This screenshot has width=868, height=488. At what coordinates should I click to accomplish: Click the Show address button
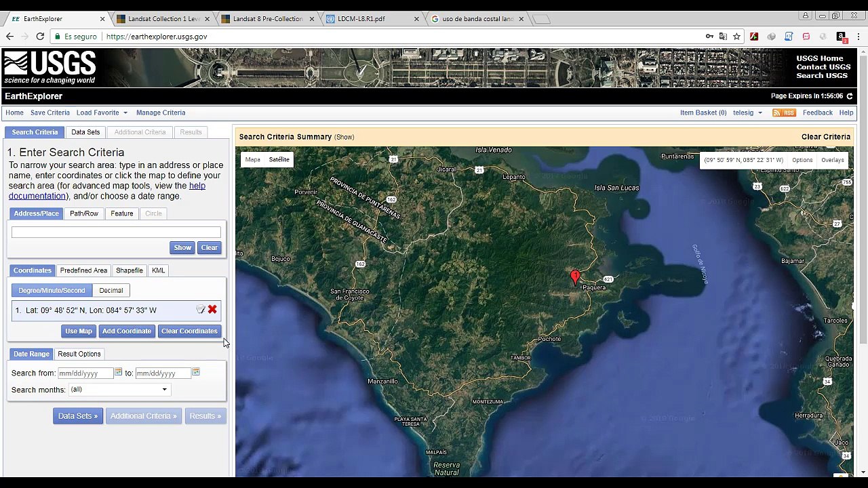coord(182,248)
